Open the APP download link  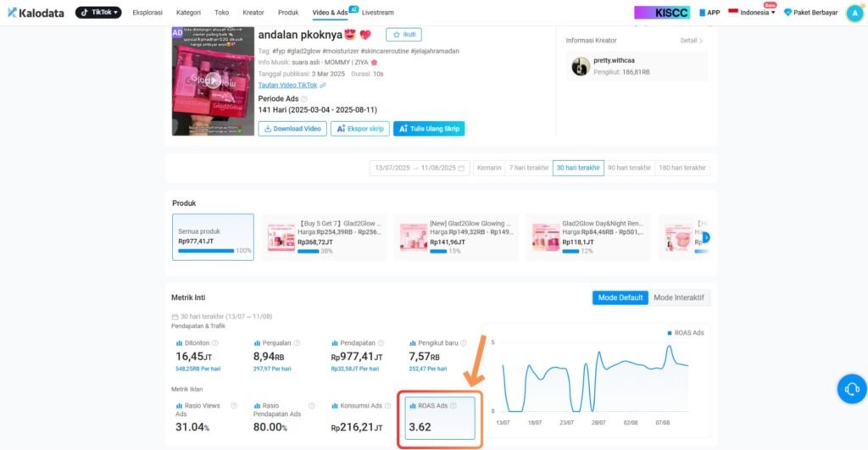click(709, 12)
